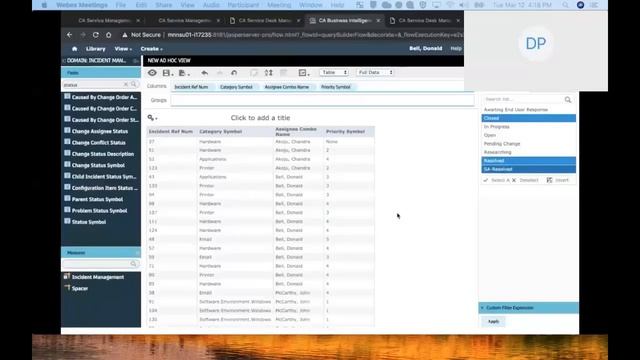Click the Deselect link
Viewport: 640px width, 360px height.
pos(525,180)
